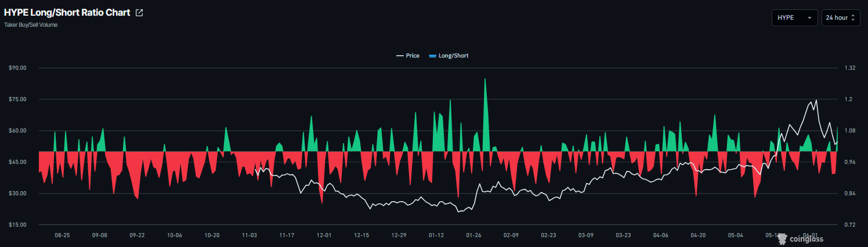Click the HYPE Long/Short Ratio Chart title
Image resolution: width=868 pixels, height=247 pixels.
67,13
